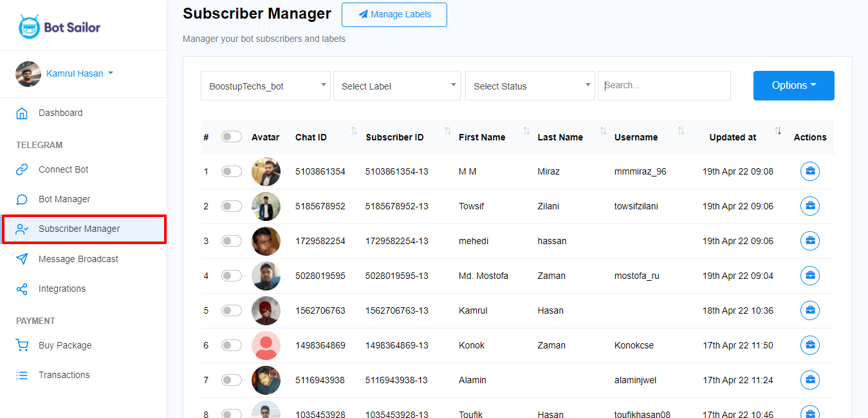Screen dimensions: 868x418
Task: Open the Select Status dropdown
Action: tap(530, 86)
